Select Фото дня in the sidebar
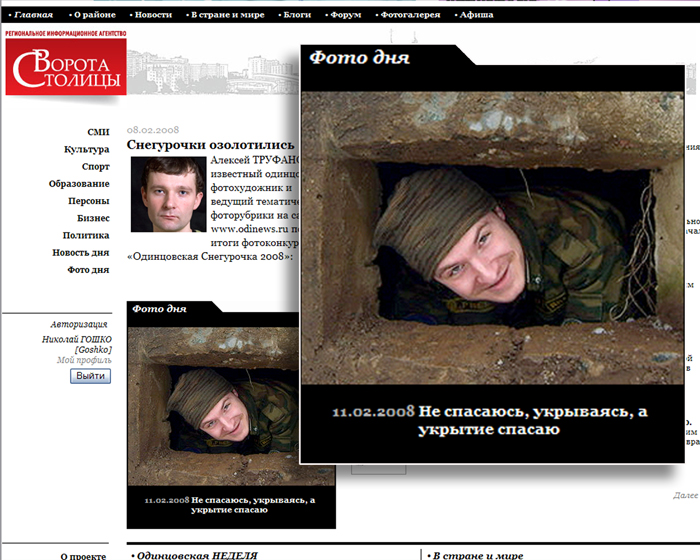This screenshot has width=700, height=560. (x=88, y=270)
